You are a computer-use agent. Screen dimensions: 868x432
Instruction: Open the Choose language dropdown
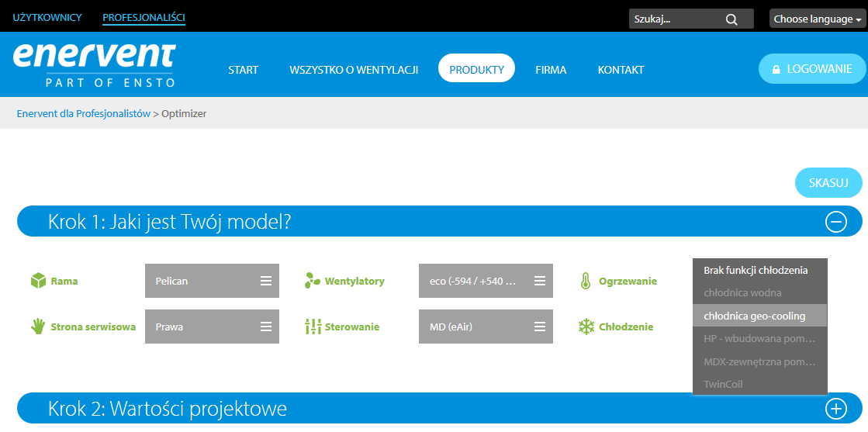click(817, 19)
